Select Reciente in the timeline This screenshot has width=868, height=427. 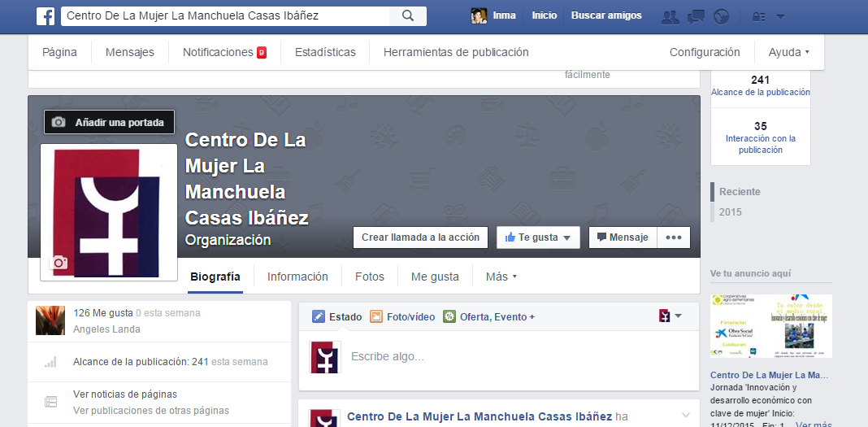(x=740, y=192)
